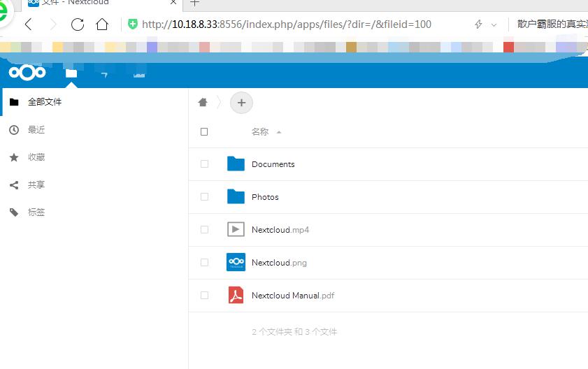Select 收藏 in sidebar
The image size is (588, 369).
(36, 157)
